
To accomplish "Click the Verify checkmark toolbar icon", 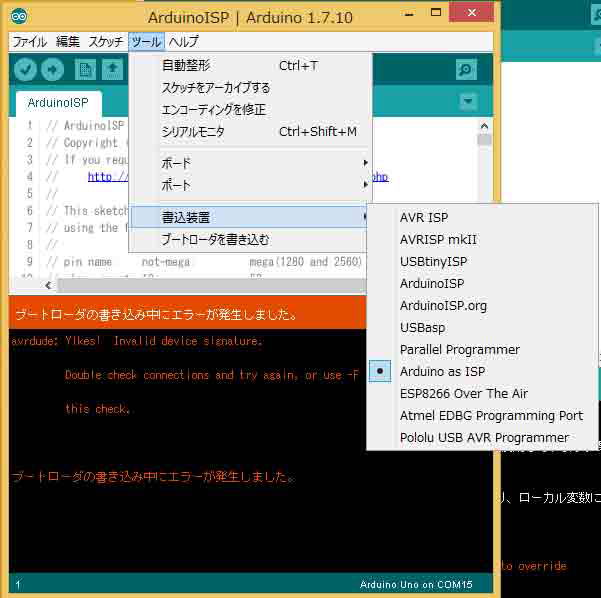I will coord(25,70).
